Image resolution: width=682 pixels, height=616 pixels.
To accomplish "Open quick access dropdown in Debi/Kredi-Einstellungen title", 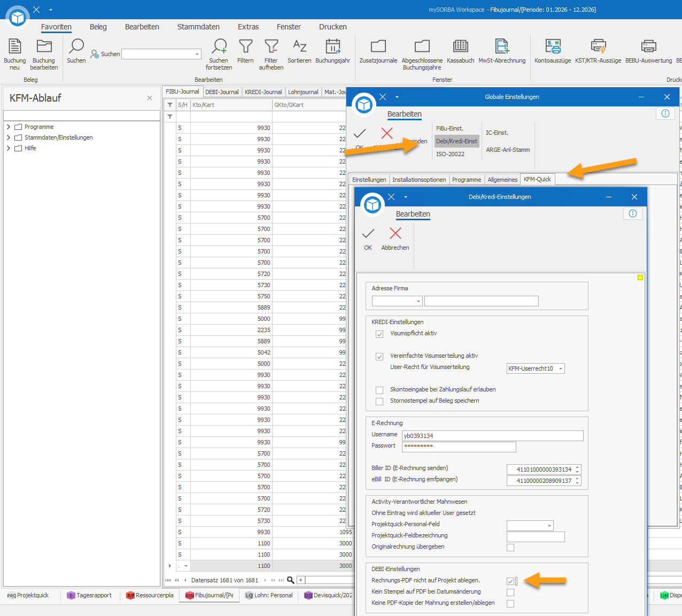I will [x=406, y=197].
